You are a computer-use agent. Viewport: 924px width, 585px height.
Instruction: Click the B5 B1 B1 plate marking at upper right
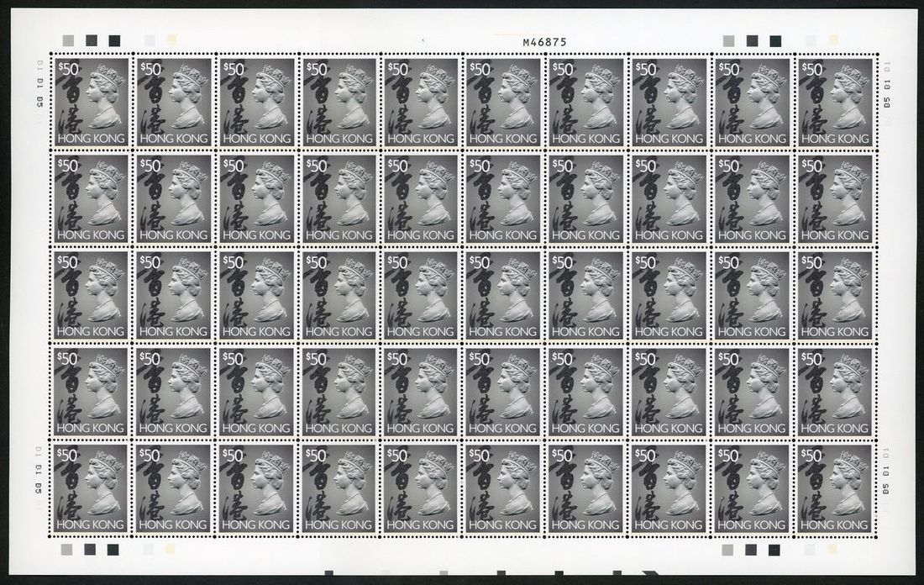(887, 85)
